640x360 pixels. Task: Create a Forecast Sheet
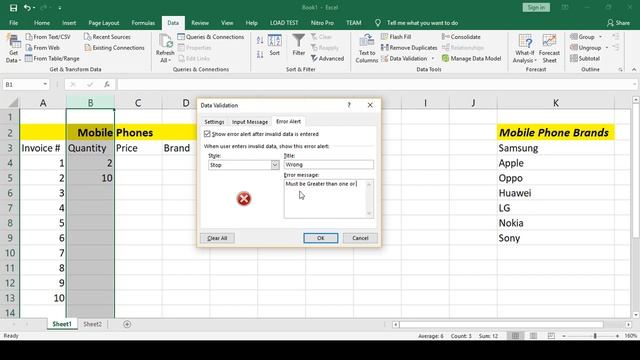click(x=549, y=49)
